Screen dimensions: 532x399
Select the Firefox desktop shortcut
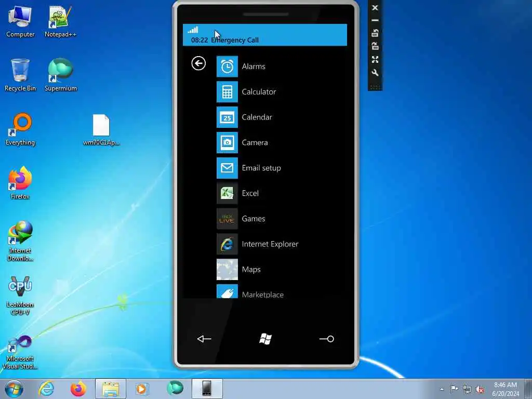(20, 183)
